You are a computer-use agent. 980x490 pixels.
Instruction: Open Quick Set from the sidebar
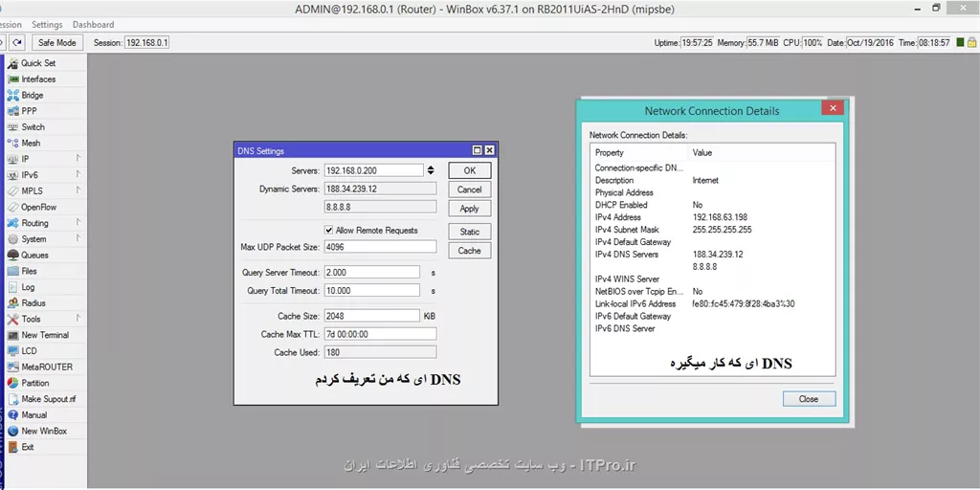pyautogui.click(x=38, y=63)
